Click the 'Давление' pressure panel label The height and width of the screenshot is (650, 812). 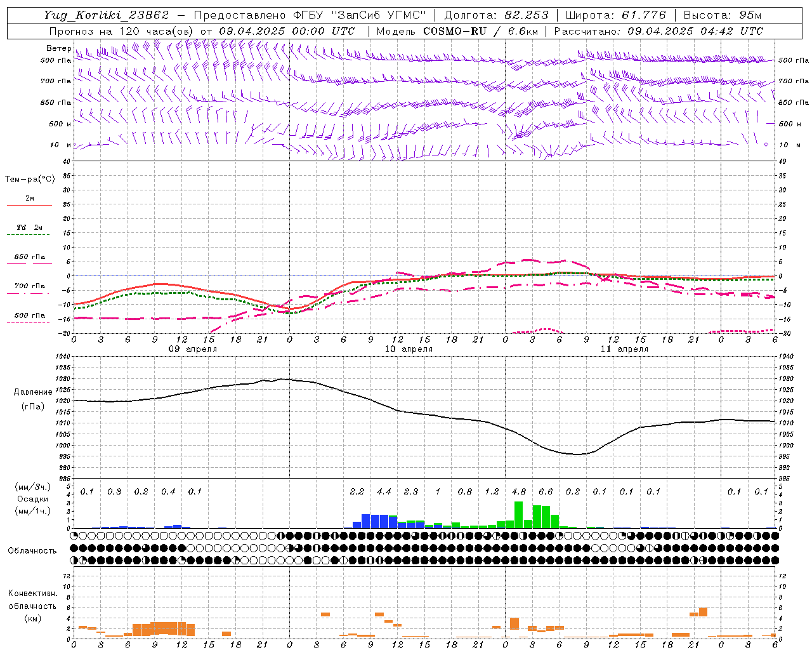point(33,392)
